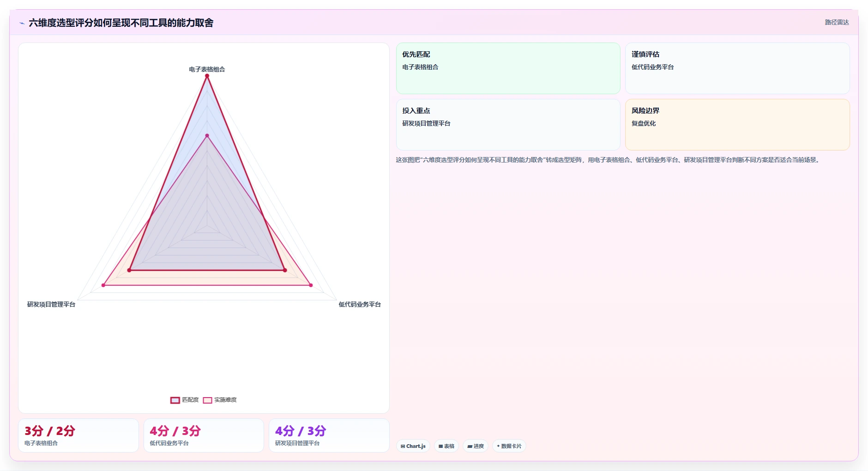This screenshot has width=868, height=471.
Task: Click the 数据卡片 tag
Action: [x=509, y=446]
